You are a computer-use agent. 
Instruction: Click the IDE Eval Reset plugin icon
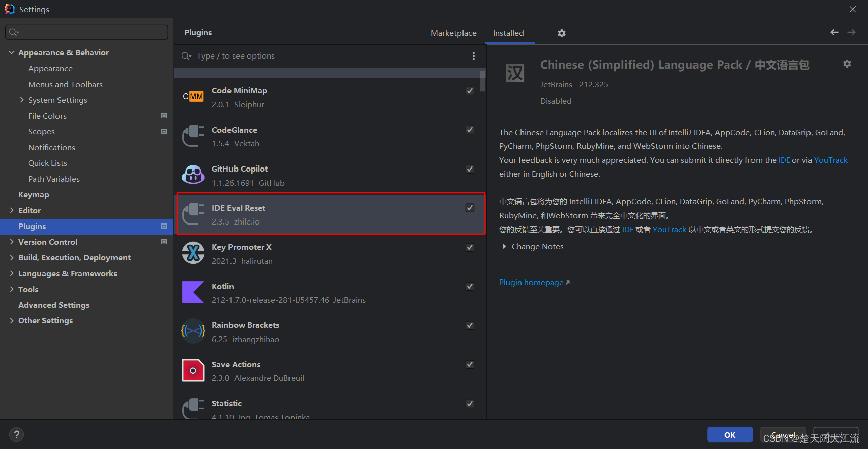click(x=193, y=214)
